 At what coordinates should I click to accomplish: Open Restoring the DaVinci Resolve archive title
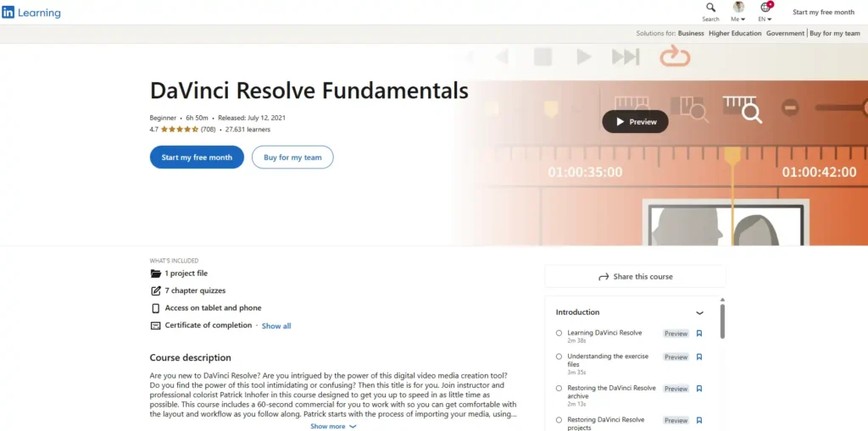[x=612, y=392]
